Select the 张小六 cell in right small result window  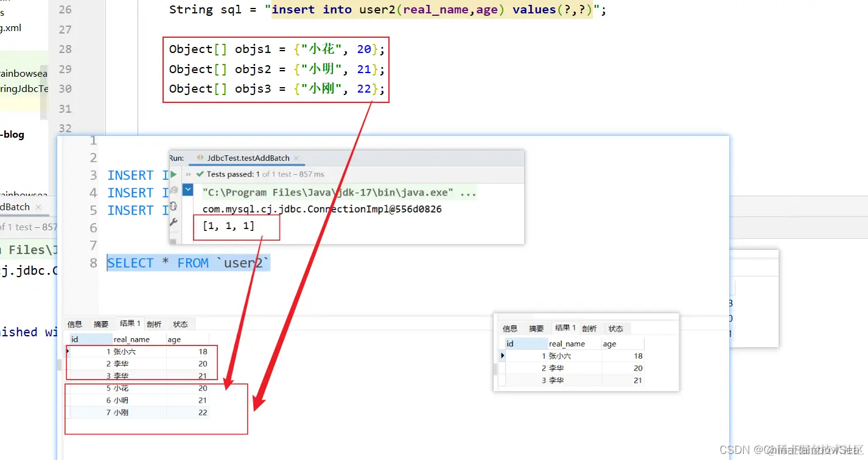click(575, 356)
